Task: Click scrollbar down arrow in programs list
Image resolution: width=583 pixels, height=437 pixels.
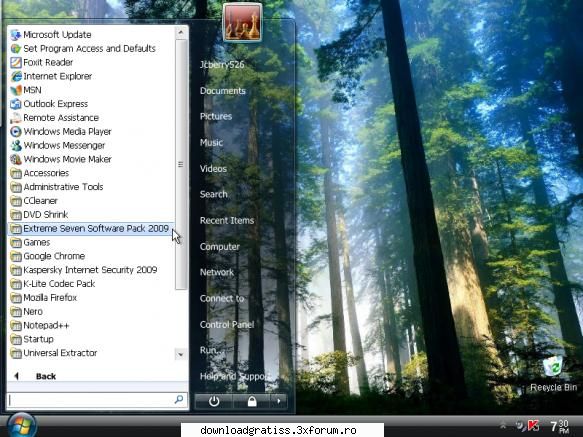Action: (x=181, y=354)
